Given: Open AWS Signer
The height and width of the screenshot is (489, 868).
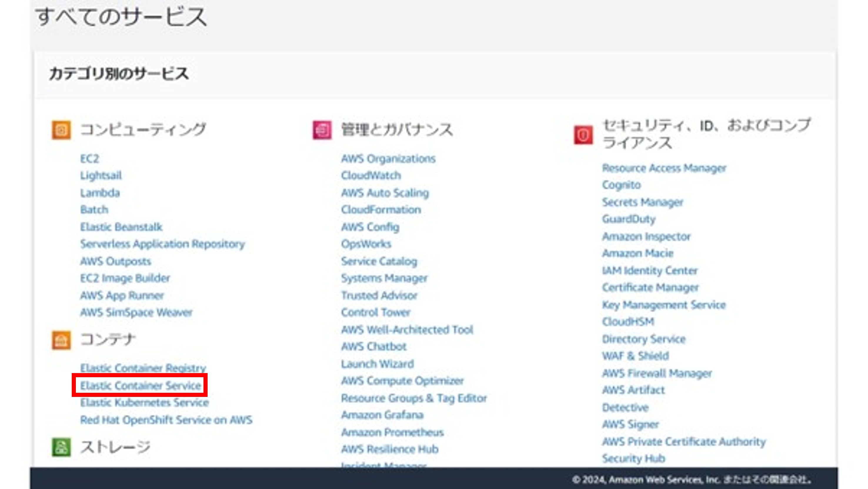Looking at the screenshot, I should click(x=630, y=425).
